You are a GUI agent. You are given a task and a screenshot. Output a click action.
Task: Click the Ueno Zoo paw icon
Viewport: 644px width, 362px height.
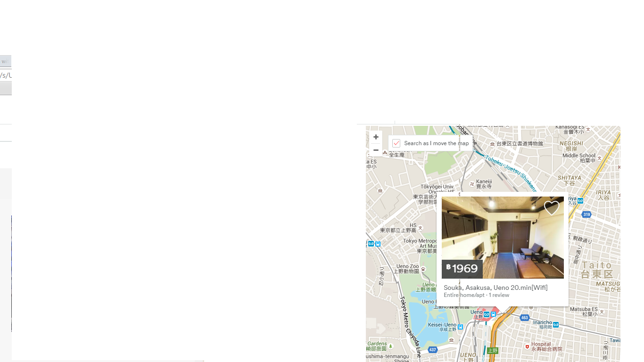pos(423,269)
